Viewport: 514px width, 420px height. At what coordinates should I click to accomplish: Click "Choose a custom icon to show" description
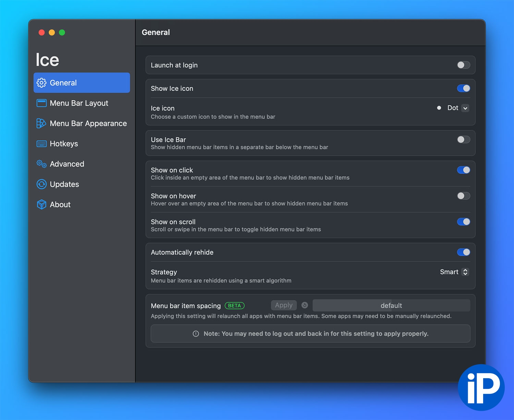pyautogui.click(x=213, y=117)
